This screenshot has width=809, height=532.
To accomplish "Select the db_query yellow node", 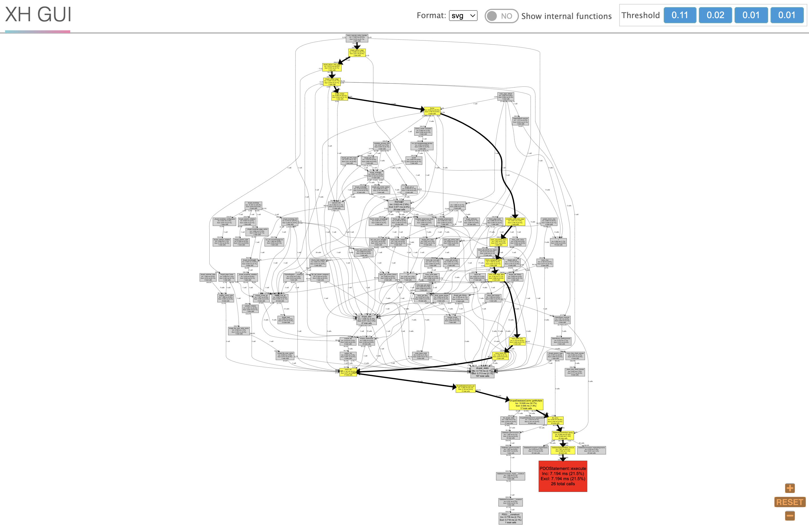I will [x=555, y=420].
